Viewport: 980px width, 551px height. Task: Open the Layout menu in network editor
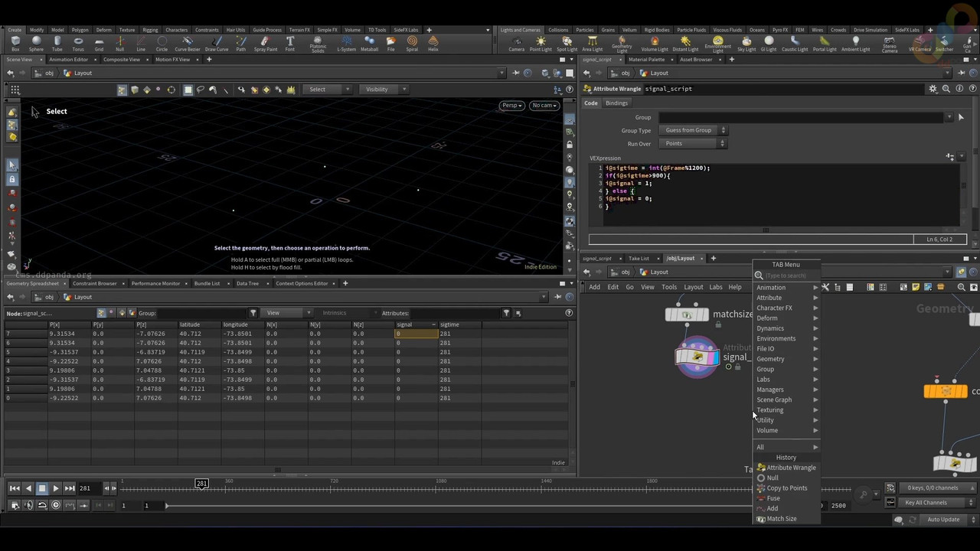tap(694, 287)
